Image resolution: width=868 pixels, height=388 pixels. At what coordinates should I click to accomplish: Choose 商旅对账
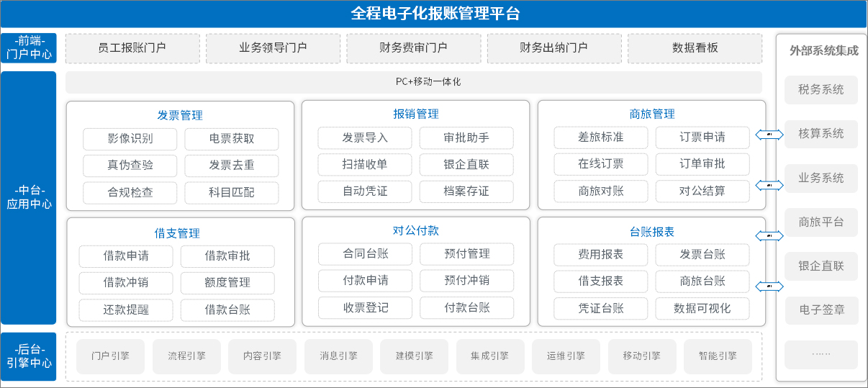[601, 191]
